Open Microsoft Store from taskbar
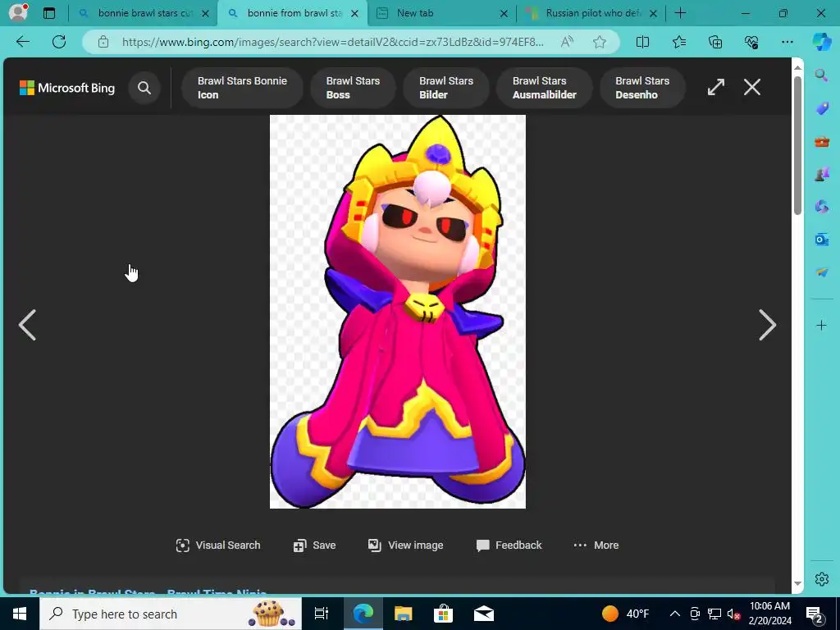 click(x=443, y=614)
